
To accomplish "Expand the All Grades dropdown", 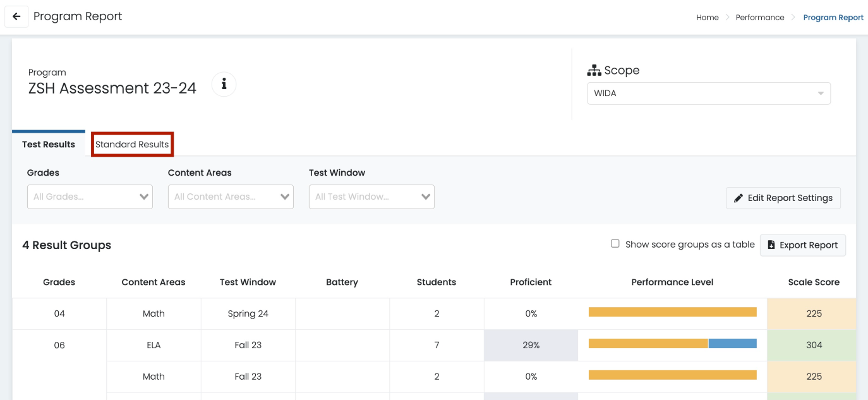I will click(x=90, y=197).
